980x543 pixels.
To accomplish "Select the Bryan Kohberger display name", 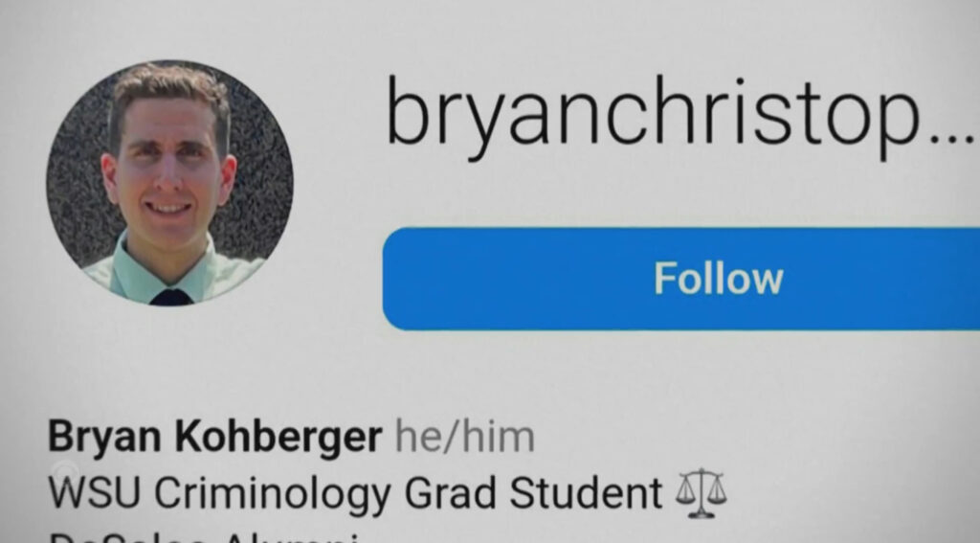I will (x=215, y=437).
